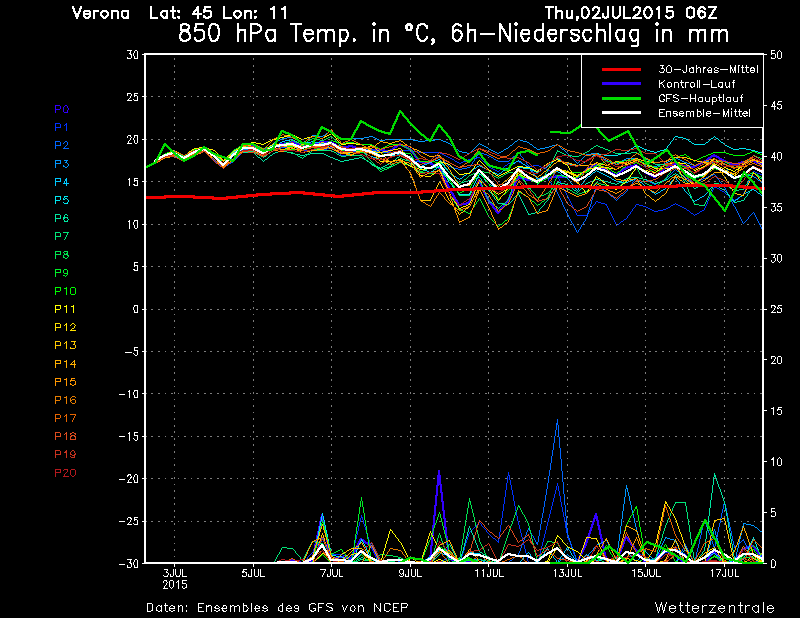Click the 30 value on temperature axis
This screenshot has height=618, width=800.
133,55
